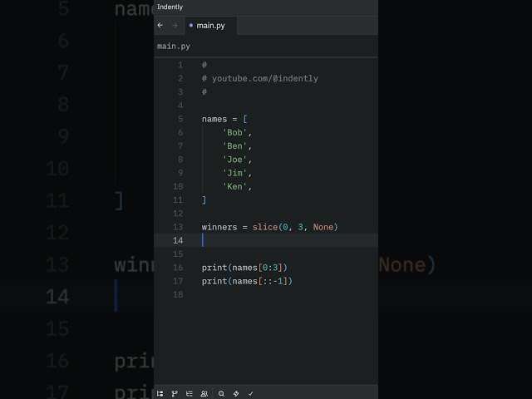Open the project panel icon in status bar
This screenshot has width=532, height=399.
160,393
